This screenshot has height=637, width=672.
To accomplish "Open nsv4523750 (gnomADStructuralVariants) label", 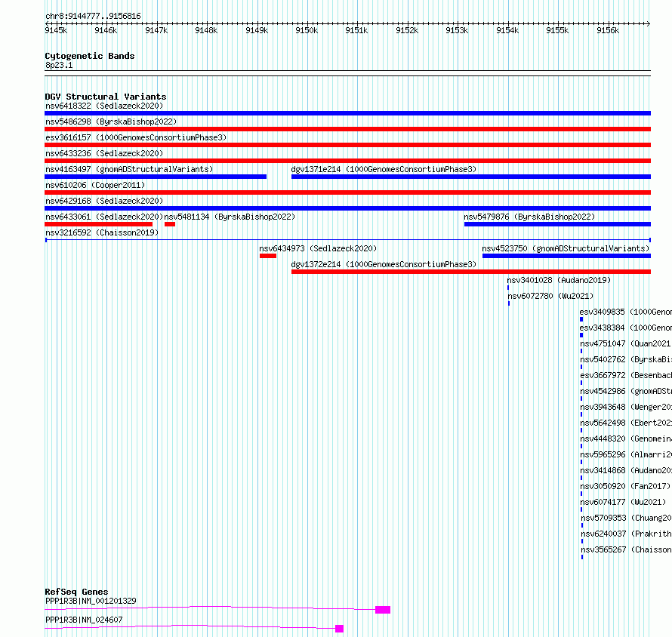I will tap(566, 248).
